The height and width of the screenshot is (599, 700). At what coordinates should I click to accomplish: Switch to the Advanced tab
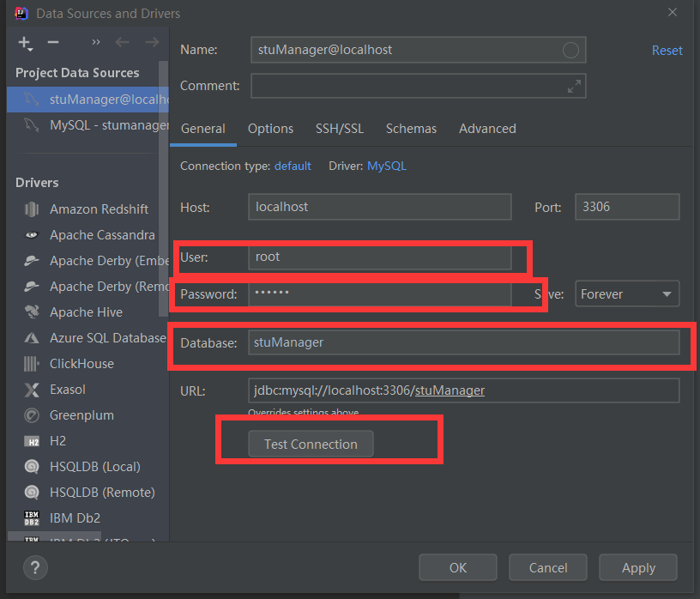pos(487,129)
